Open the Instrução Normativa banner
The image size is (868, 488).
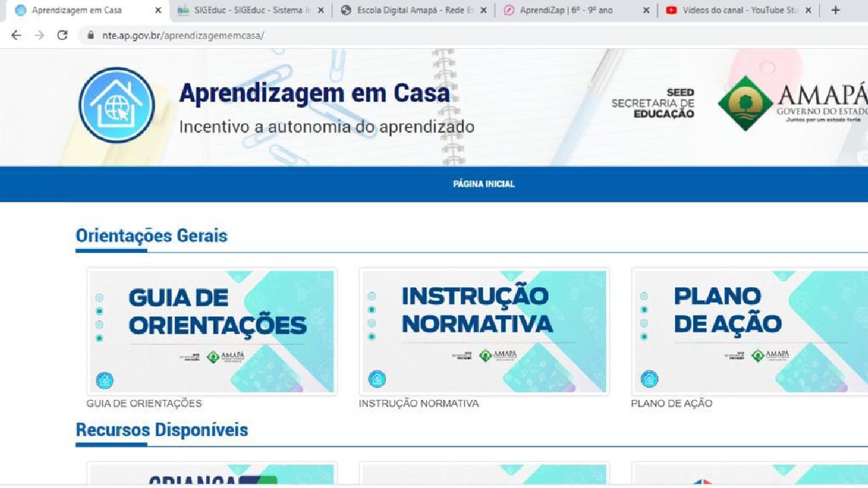(484, 332)
